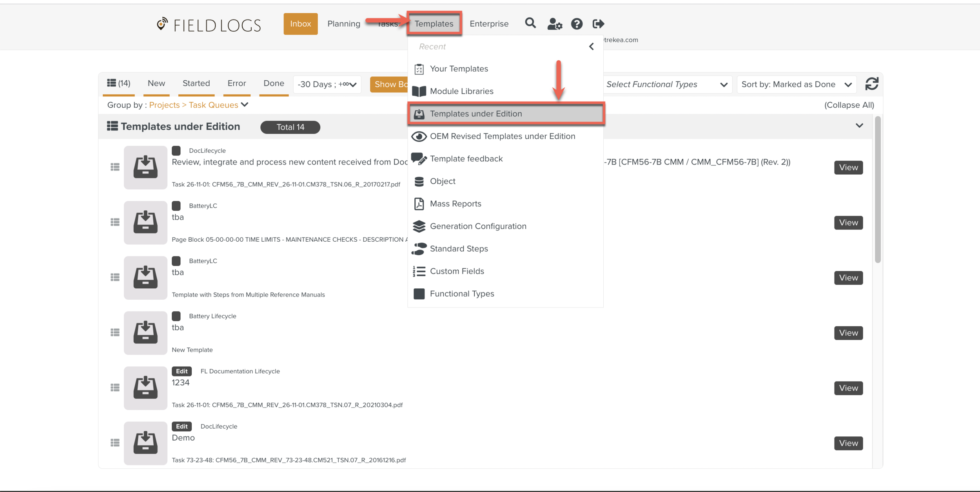Open user settings gear icon
Image resolution: width=980 pixels, height=492 pixels.
(x=554, y=24)
